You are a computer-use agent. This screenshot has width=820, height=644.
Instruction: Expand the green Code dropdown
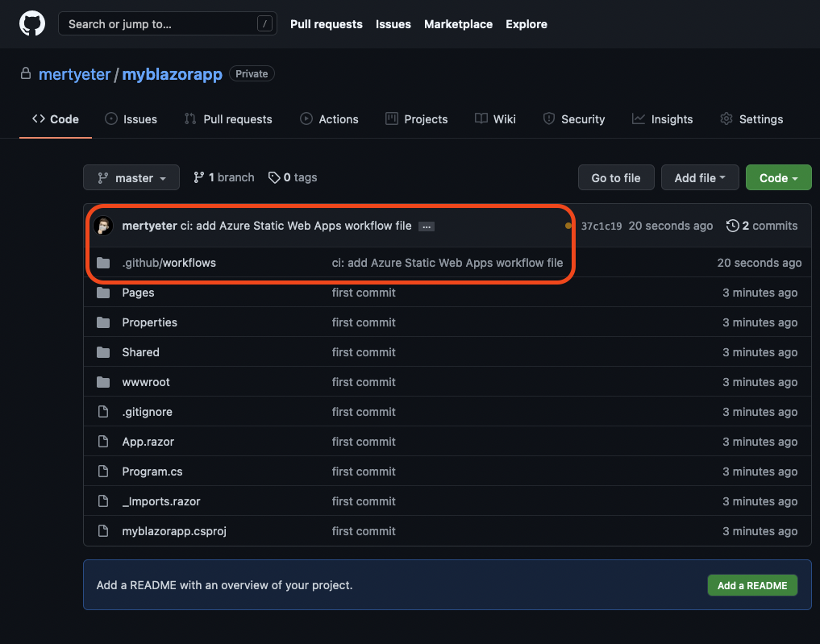(778, 178)
